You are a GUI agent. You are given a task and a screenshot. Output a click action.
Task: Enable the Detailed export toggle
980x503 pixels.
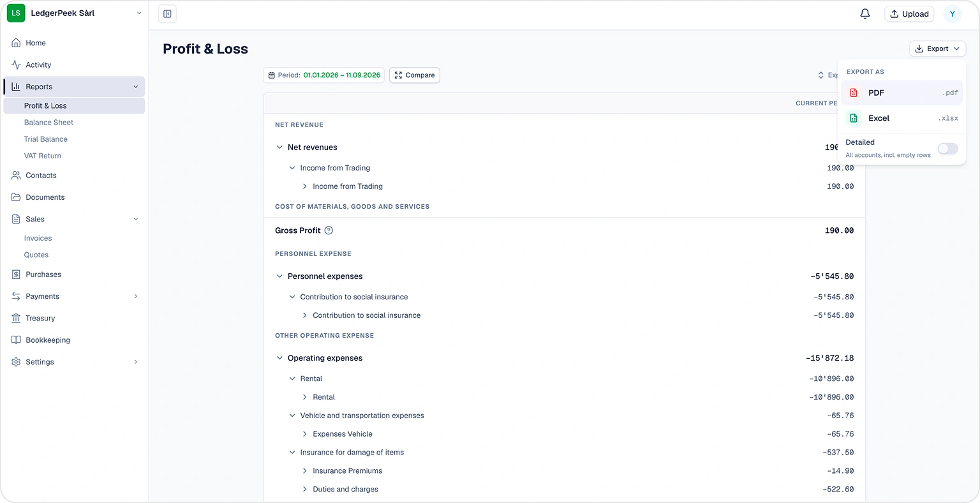pos(947,149)
